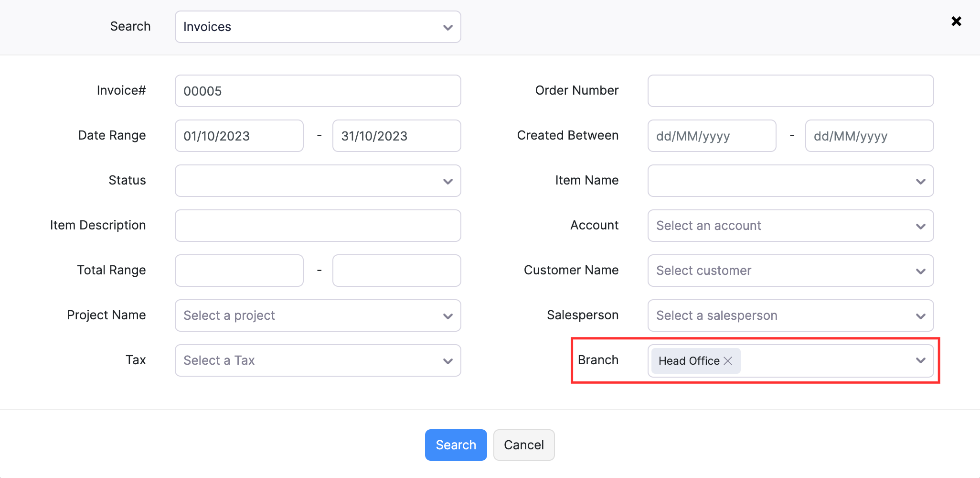Open the Select an account dropdown
This screenshot has width=980, height=478.
pyautogui.click(x=790, y=226)
